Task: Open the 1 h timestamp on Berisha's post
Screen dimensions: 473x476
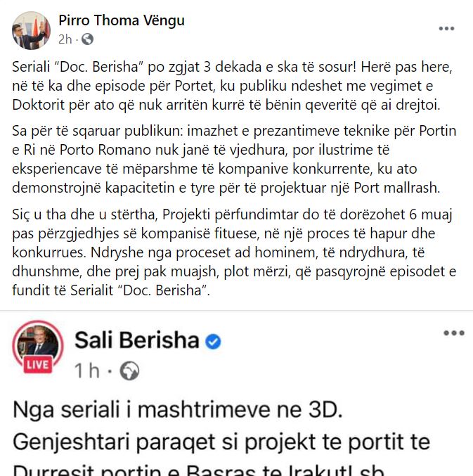Action: 86,371
